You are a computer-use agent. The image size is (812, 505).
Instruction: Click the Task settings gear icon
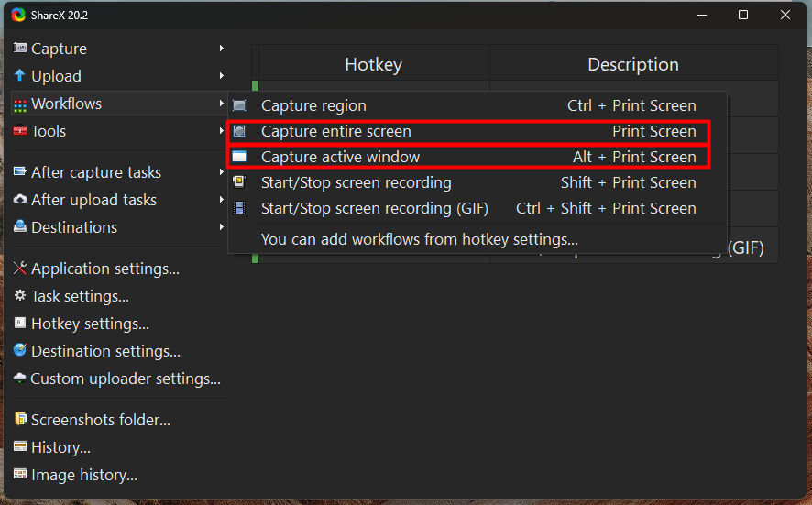19,296
